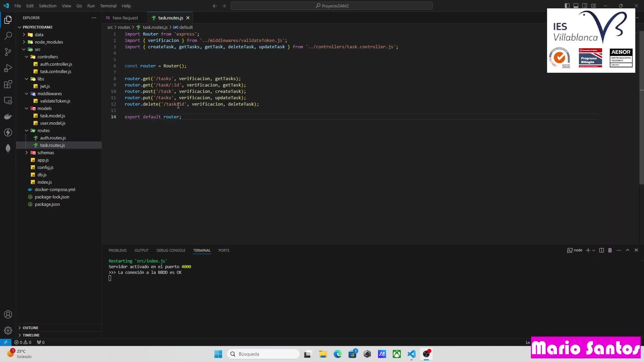
Task: Toggle the primary side bar layout button
Action: click(567, 6)
